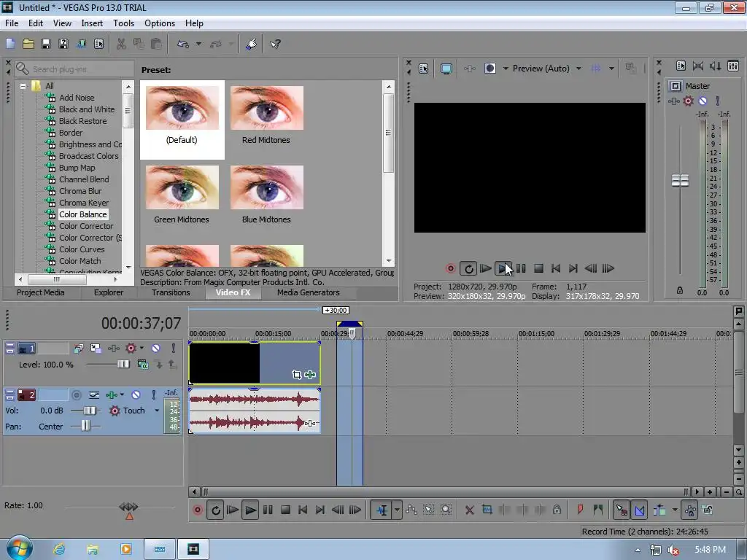Select Chroma Keyer plug-in
This screenshot has height=560, width=747.
click(x=83, y=203)
